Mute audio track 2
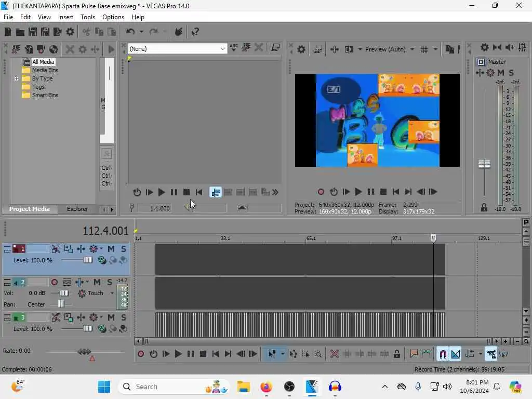Viewport: 532px width, 399px height. pyautogui.click(x=97, y=282)
